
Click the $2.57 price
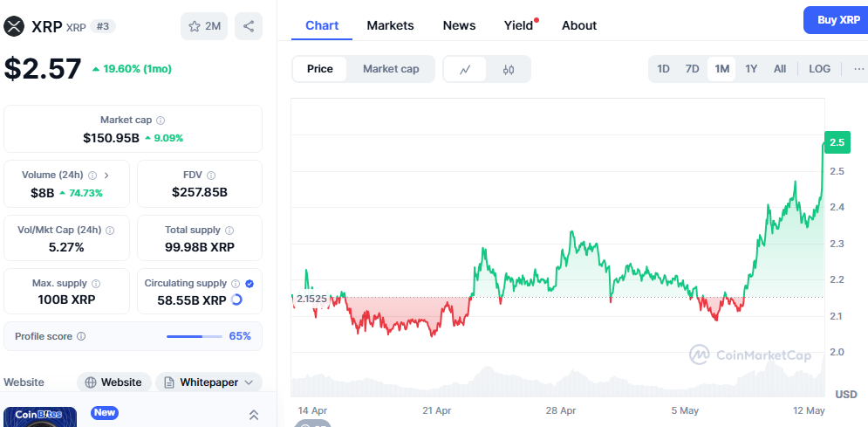pos(43,69)
